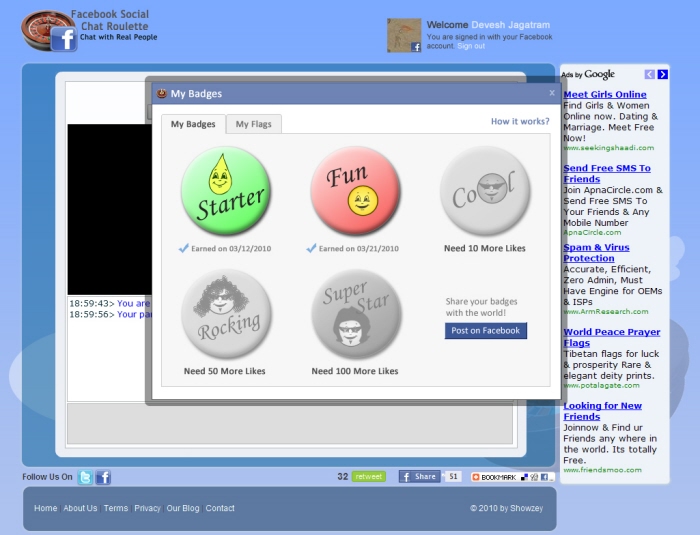The image size is (700, 535).
Task: Go to previous Google ads page
Action: click(x=650, y=74)
